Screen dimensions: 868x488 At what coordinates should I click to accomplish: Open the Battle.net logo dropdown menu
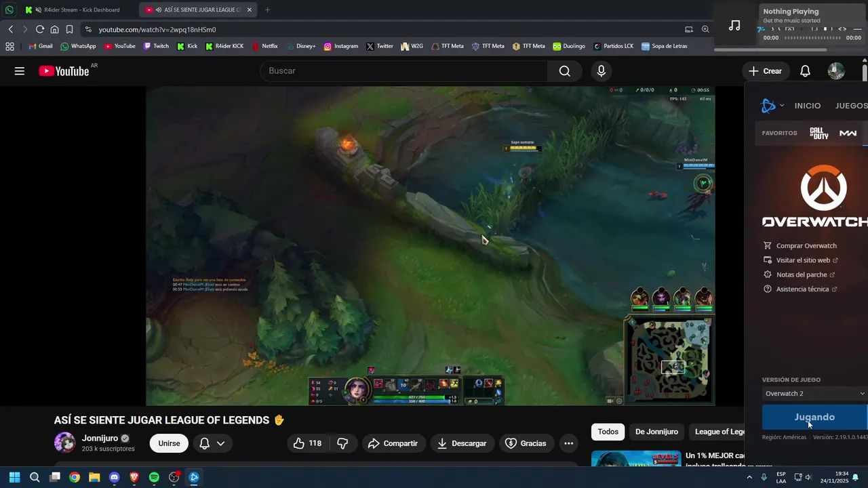(772, 106)
